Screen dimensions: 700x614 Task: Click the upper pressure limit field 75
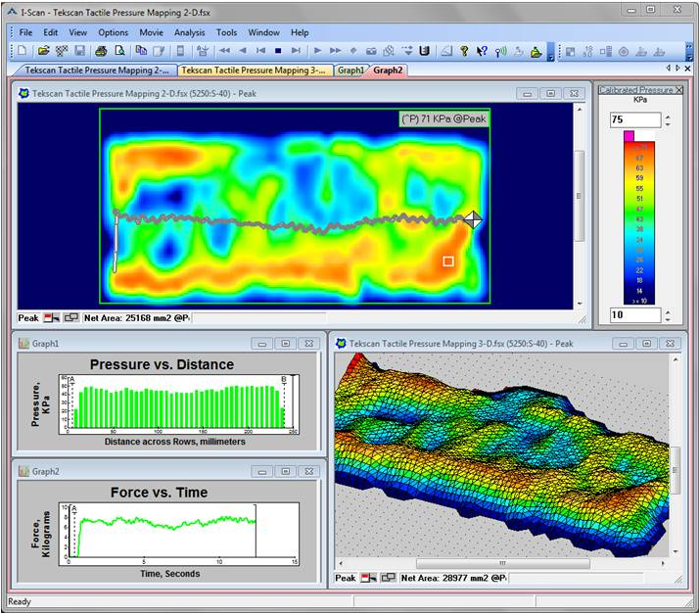pos(635,119)
